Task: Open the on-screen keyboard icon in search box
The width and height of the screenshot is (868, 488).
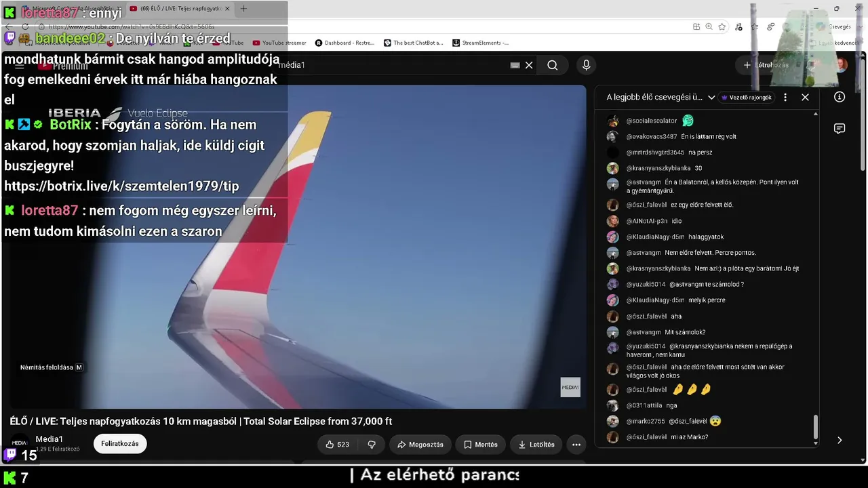Action: [x=515, y=65]
